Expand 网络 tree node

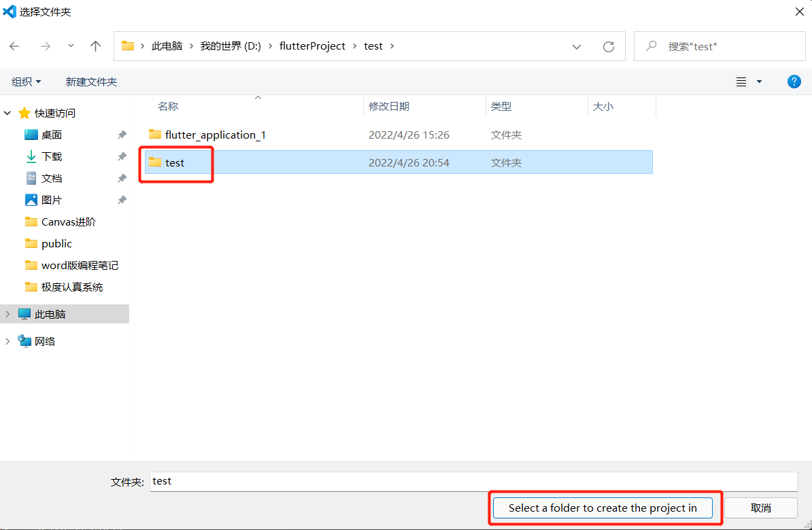(7, 341)
